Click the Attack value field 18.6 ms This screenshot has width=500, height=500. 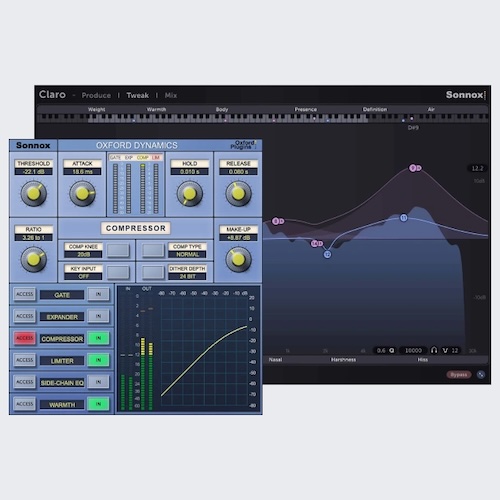(82, 172)
